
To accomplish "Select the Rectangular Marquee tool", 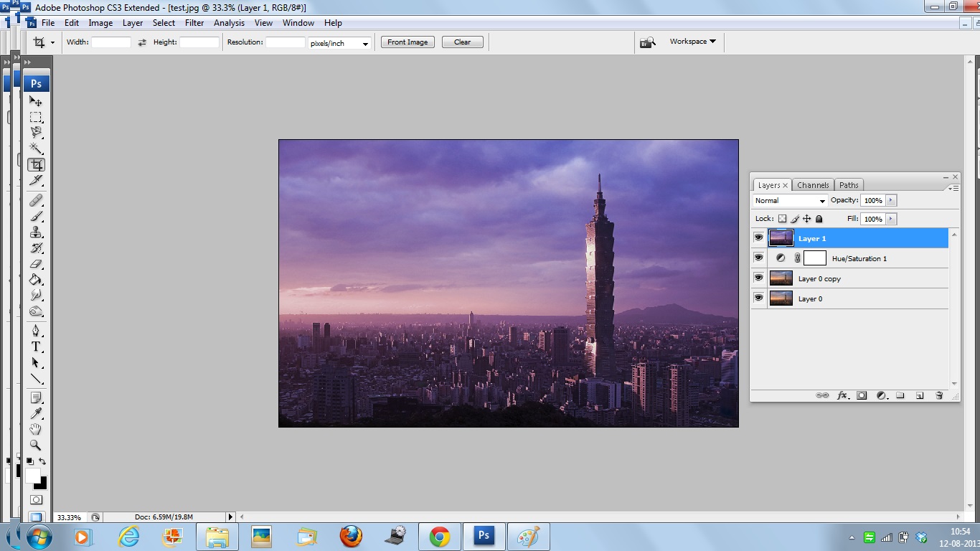I will pos(36,117).
